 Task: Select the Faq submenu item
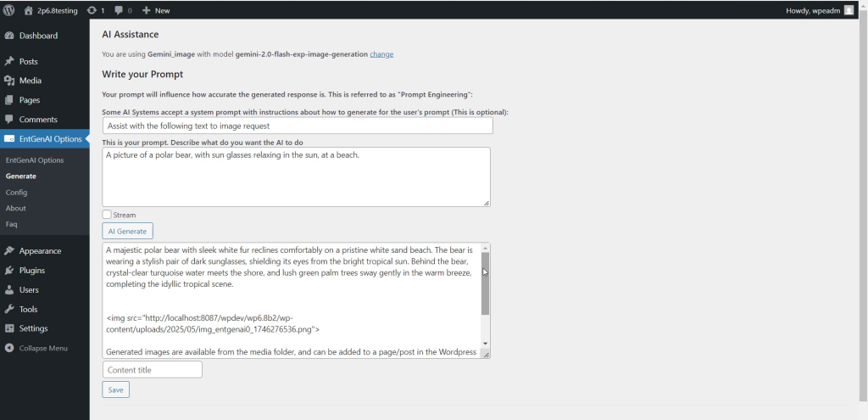click(x=11, y=224)
